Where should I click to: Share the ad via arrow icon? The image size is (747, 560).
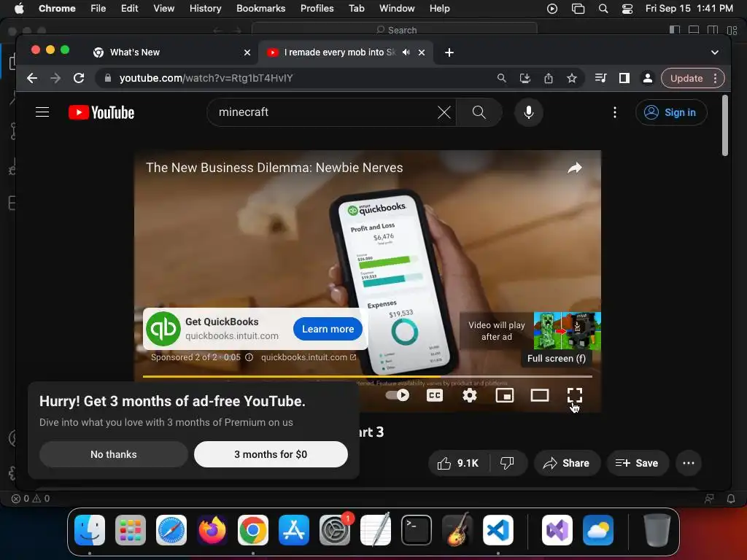575,168
